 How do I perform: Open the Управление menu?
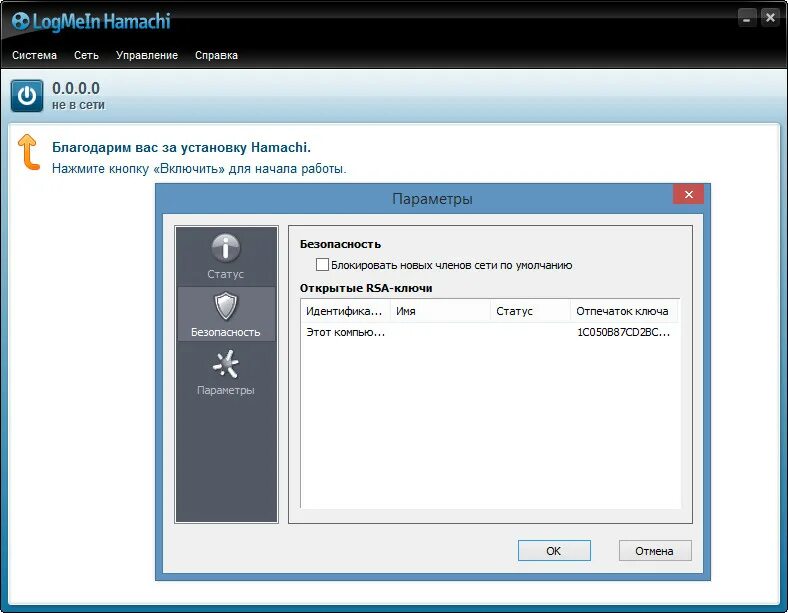pyautogui.click(x=147, y=55)
